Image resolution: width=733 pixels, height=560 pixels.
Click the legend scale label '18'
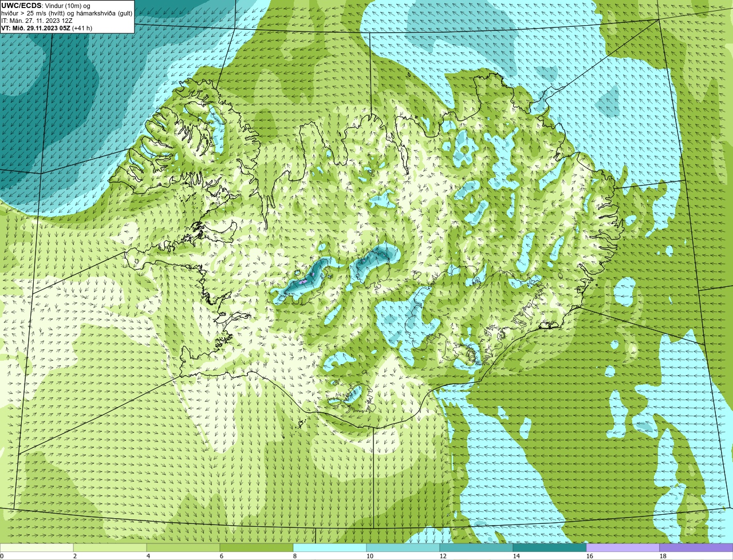tap(663, 556)
